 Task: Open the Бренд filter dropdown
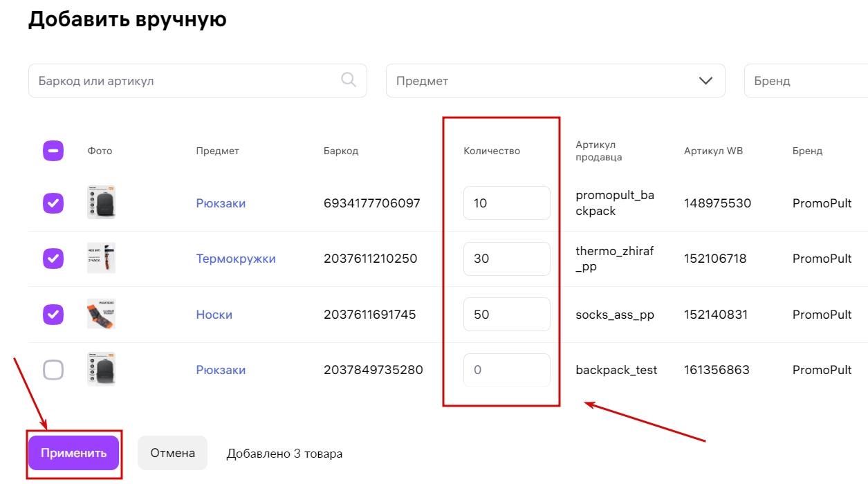tap(806, 81)
